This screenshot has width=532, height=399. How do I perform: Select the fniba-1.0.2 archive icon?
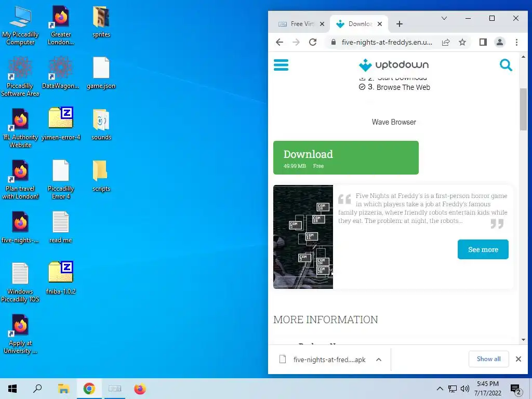point(61,278)
